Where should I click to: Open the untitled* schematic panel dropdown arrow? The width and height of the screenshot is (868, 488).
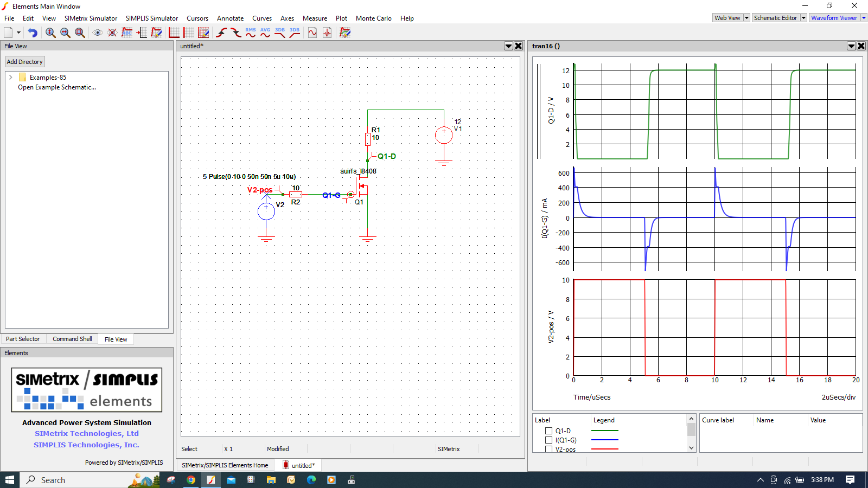pos(509,46)
